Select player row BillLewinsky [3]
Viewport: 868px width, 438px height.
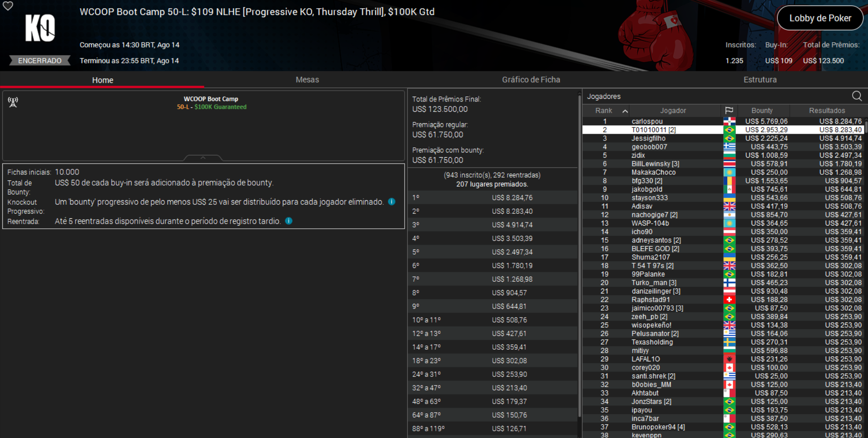(723, 164)
